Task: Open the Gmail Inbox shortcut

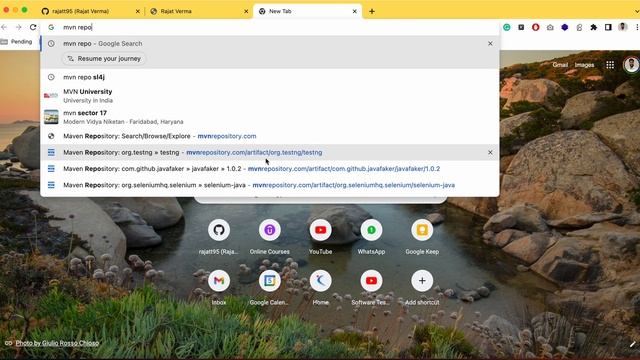Action: 219,287
